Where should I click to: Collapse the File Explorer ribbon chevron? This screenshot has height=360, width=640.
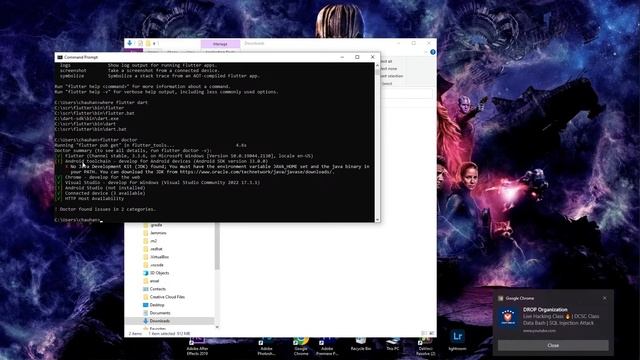click(425, 52)
